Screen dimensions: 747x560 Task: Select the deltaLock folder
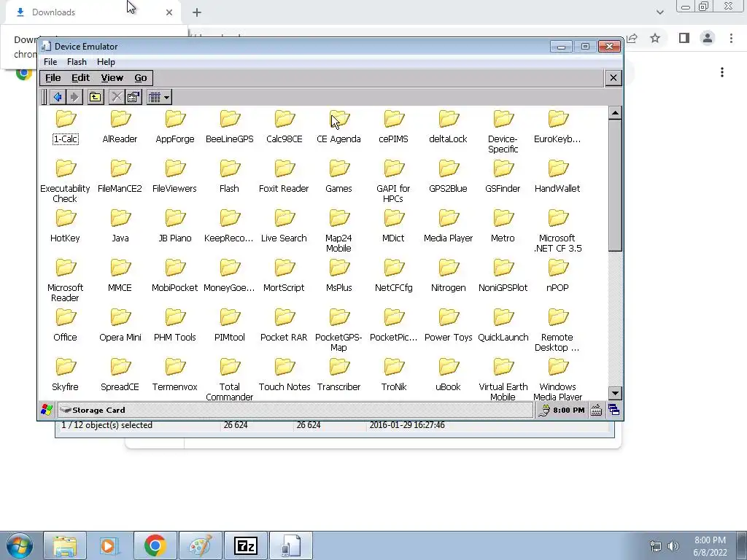(x=449, y=127)
